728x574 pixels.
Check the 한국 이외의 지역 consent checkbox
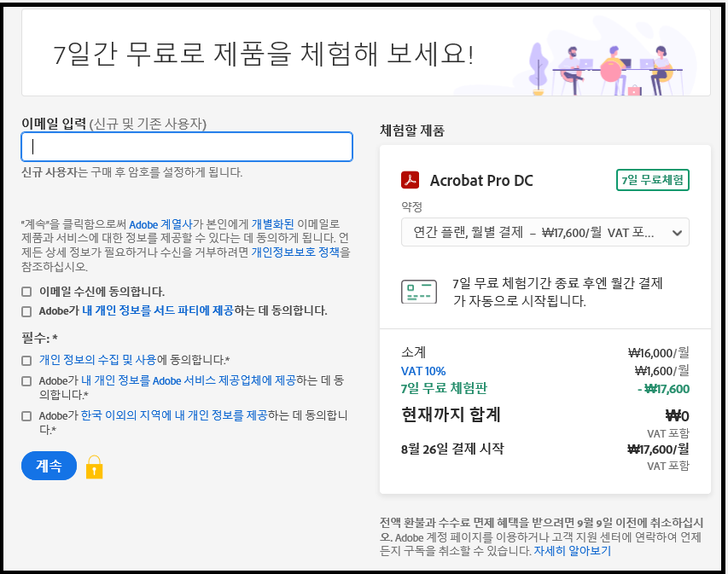pyautogui.click(x=26, y=416)
